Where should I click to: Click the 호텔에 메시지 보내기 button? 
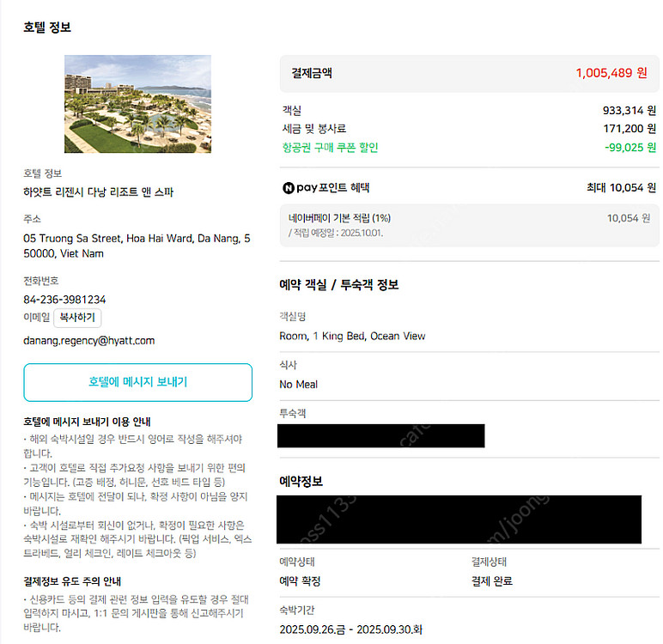pyautogui.click(x=137, y=382)
